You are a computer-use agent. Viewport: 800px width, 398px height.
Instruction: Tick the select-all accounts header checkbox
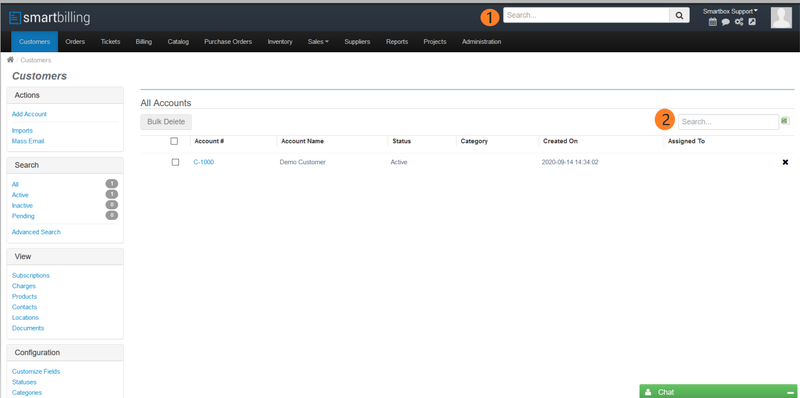pos(174,141)
